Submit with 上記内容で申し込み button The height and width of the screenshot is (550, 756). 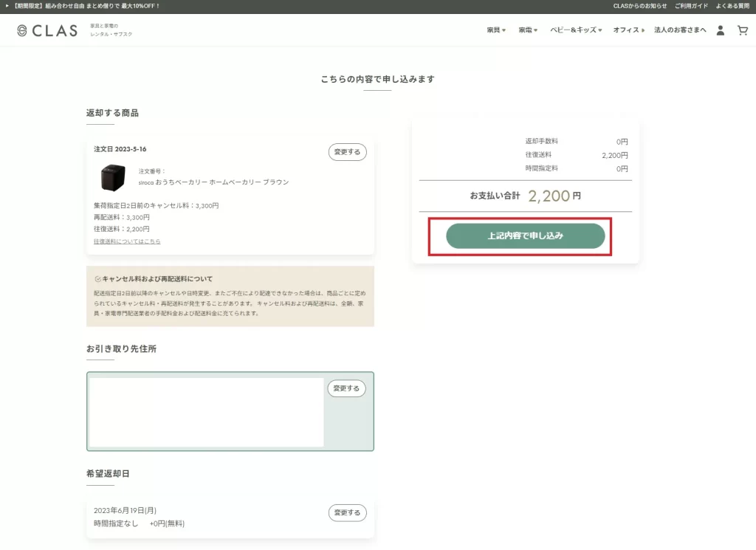point(525,236)
